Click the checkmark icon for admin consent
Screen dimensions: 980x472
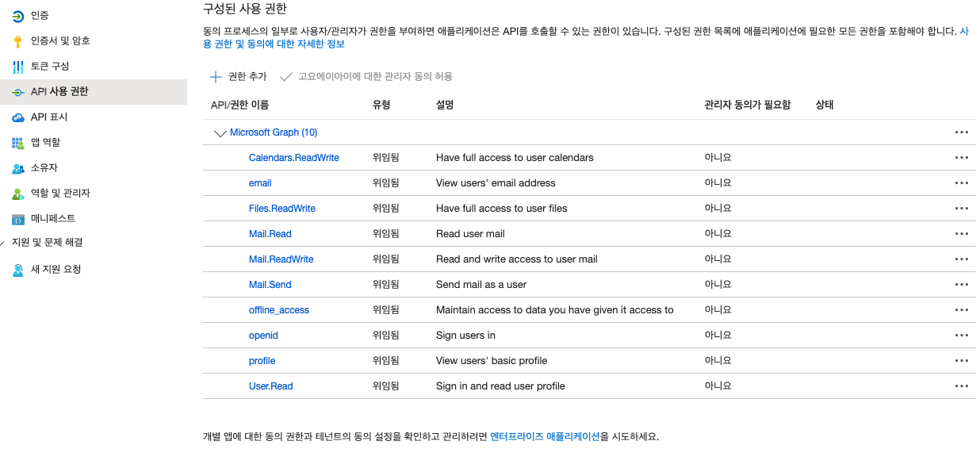(285, 76)
